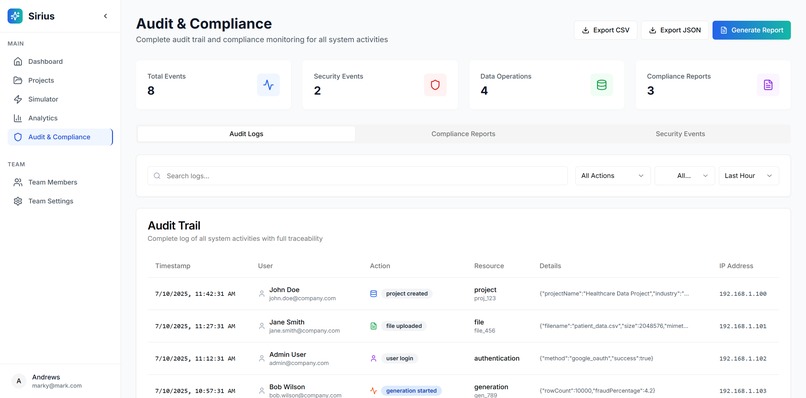Click the Export CSV button
Image resolution: width=806 pixels, height=398 pixels.
click(606, 30)
